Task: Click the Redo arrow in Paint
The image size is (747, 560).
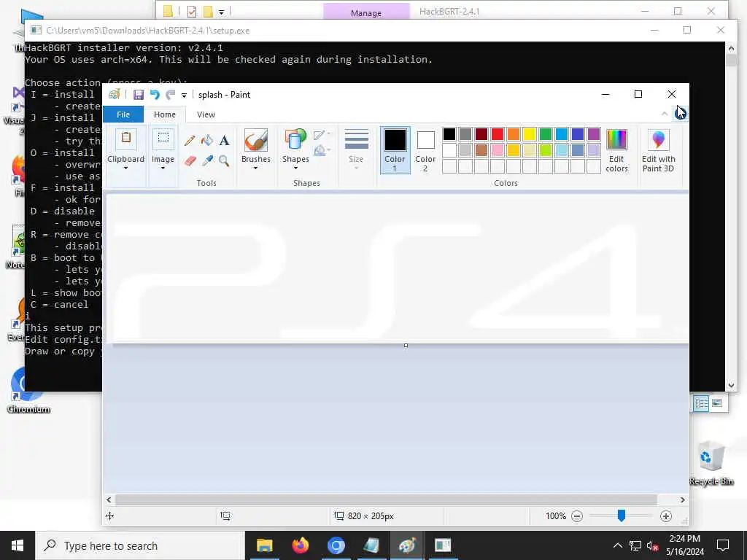Action: [171, 95]
